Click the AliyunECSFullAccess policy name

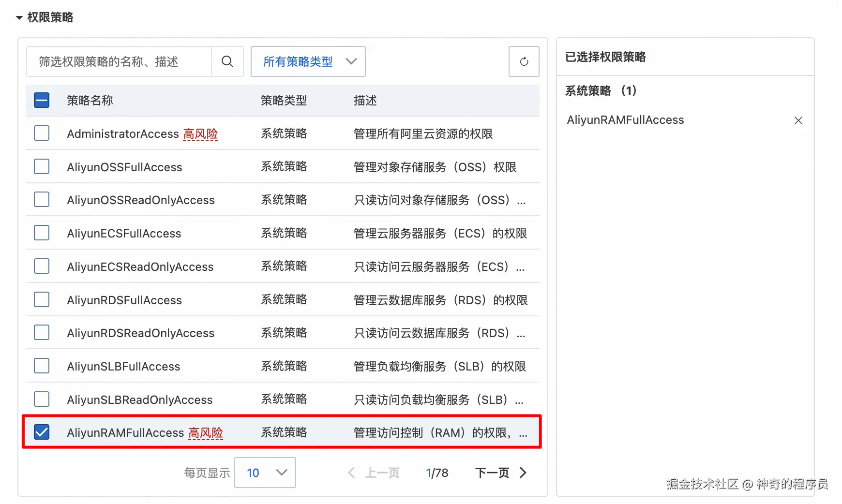click(124, 234)
